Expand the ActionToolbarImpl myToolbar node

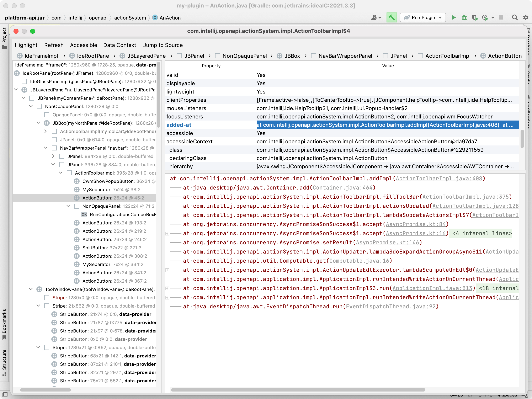click(x=46, y=131)
